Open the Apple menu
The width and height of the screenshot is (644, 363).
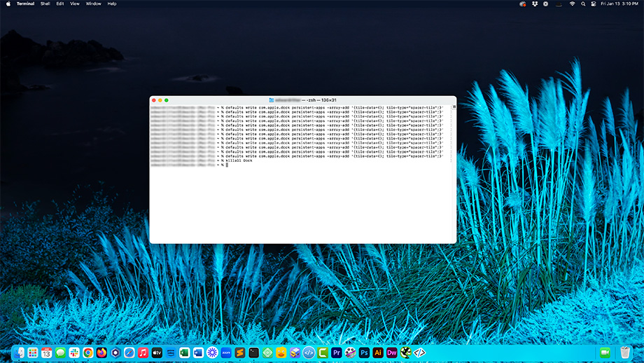pos(8,4)
